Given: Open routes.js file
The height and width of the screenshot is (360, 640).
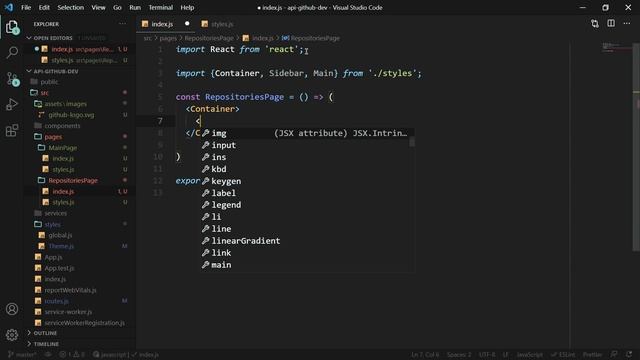Looking at the screenshot, I should [56, 301].
